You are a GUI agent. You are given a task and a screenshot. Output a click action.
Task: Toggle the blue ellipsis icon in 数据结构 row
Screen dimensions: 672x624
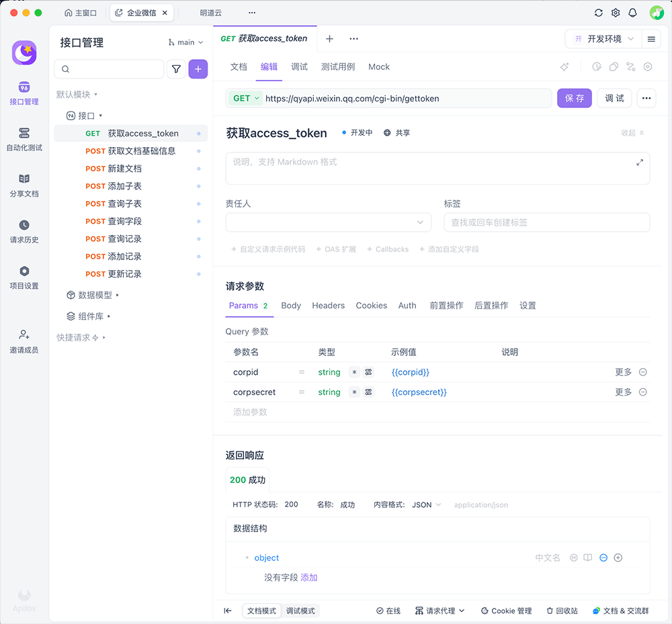click(603, 558)
